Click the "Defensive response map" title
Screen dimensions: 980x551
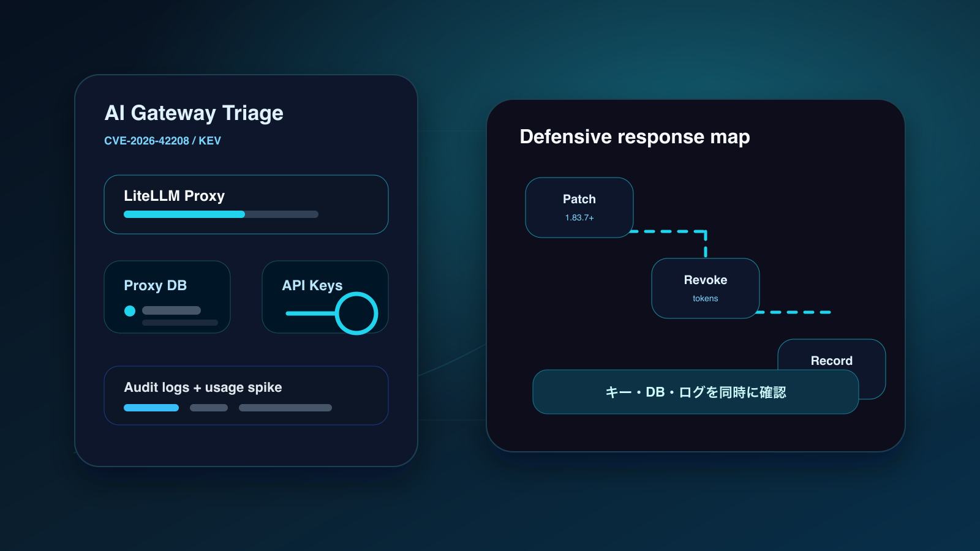pyautogui.click(x=635, y=137)
